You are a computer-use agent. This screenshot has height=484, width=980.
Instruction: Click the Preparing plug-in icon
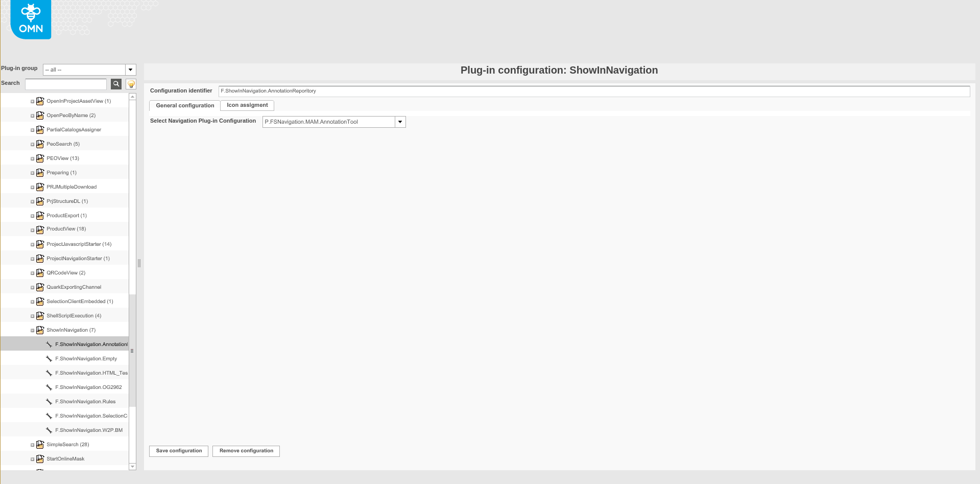(40, 173)
